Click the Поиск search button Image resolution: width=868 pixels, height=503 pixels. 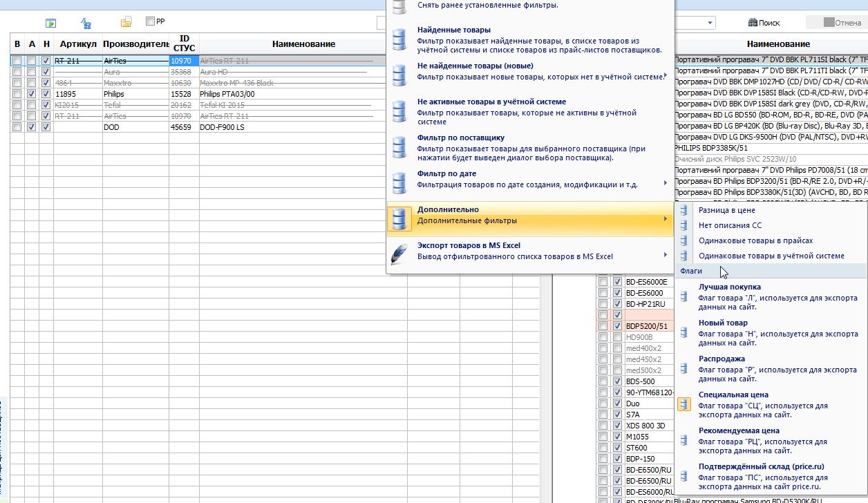point(764,23)
